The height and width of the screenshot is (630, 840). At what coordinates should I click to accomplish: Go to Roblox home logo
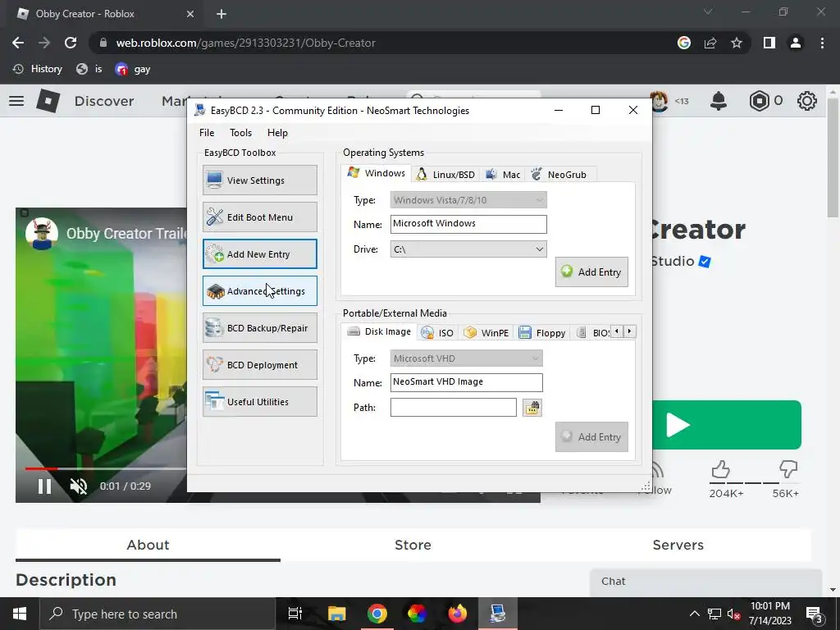click(48, 101)
